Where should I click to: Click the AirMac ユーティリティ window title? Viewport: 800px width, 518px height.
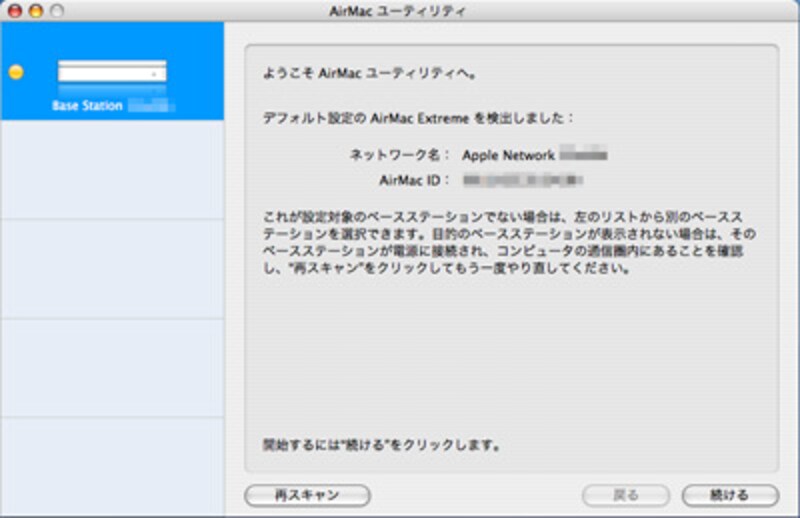(x=398, y=10)
